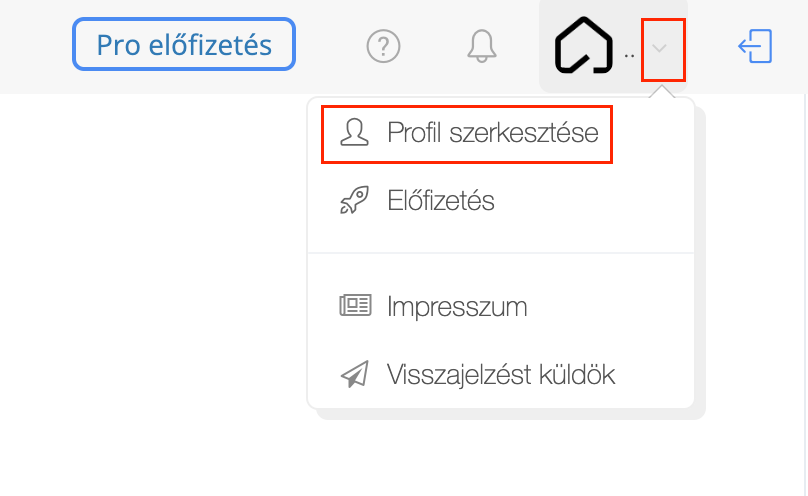
Task: Open the Impresszum menu entry
Action: 500,306
